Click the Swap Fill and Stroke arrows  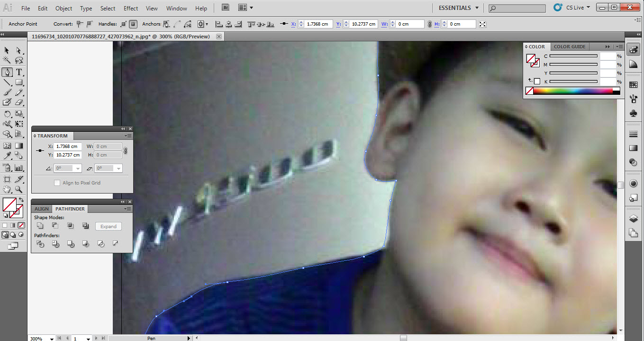(x=22, y=200)
